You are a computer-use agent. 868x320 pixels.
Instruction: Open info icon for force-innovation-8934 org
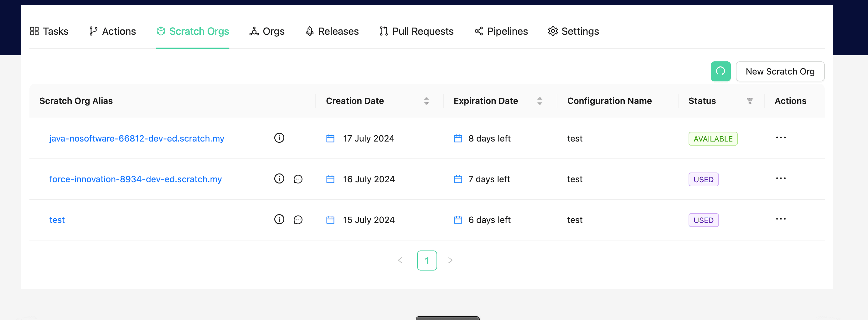pos(279,179)
